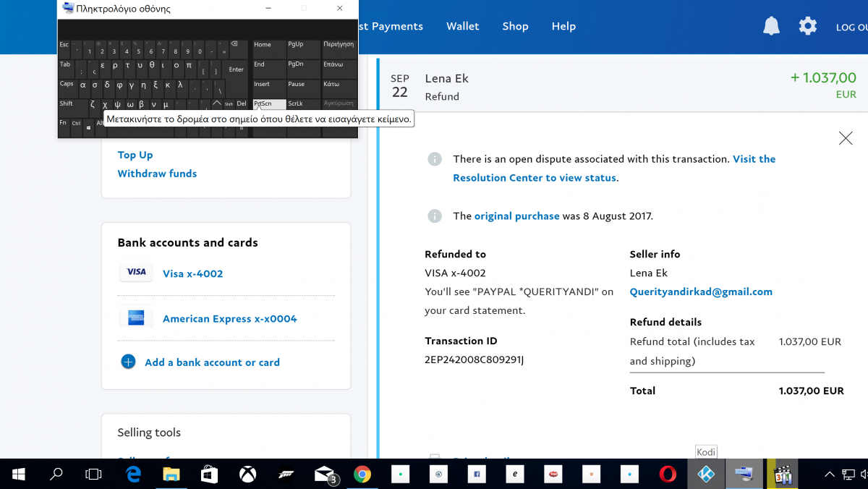The width and height of the screenshot is (868, 489).
Task: Toggle ScrLk key on on-screen keyboard
Action: (304, 104)
